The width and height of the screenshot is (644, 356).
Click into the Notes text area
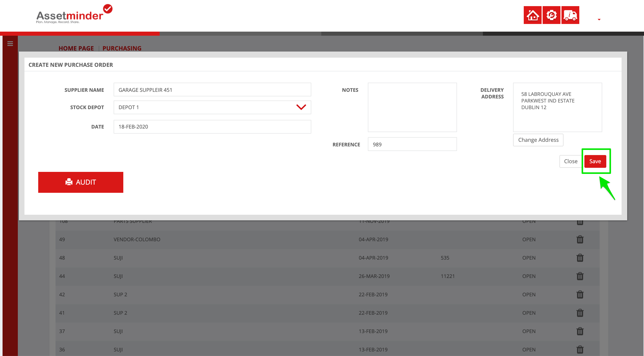[x=412, y=107]
